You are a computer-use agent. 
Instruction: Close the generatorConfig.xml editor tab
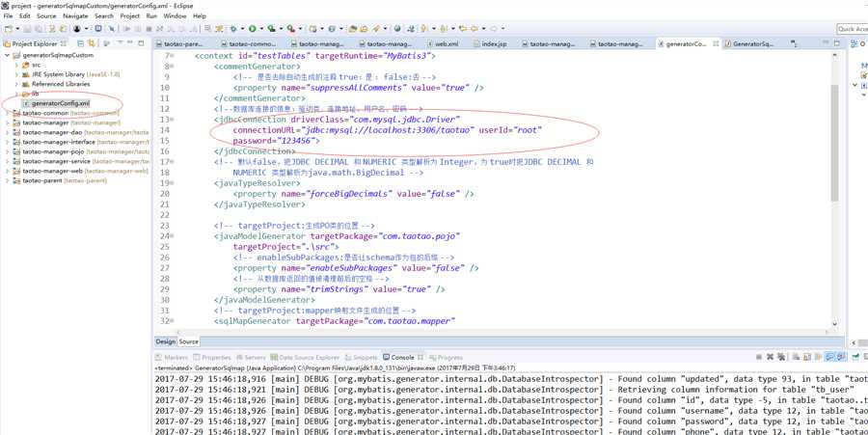[x=716, y=43]
